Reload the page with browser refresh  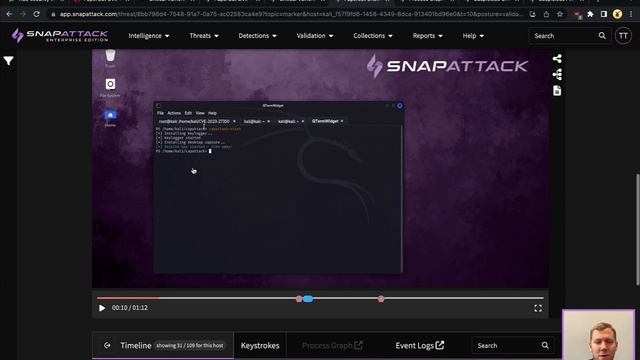[36, 14]
